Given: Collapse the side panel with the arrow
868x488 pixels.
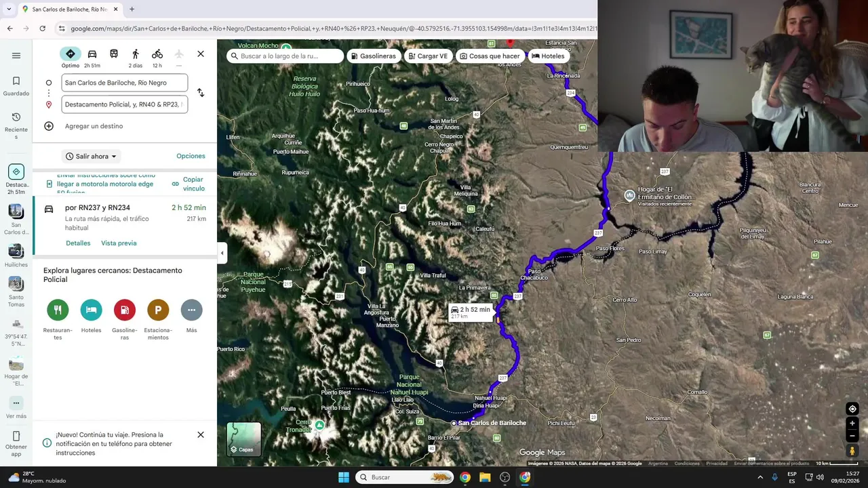Looking at the screenshot, I should (222, 253).
